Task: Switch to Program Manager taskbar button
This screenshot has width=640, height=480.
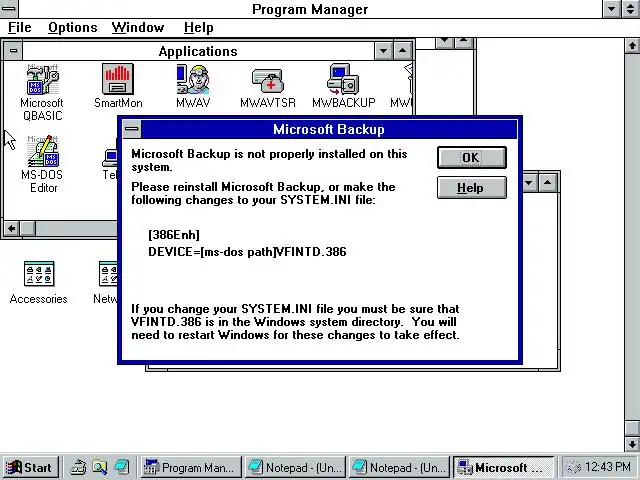Action: click(191, 467)
